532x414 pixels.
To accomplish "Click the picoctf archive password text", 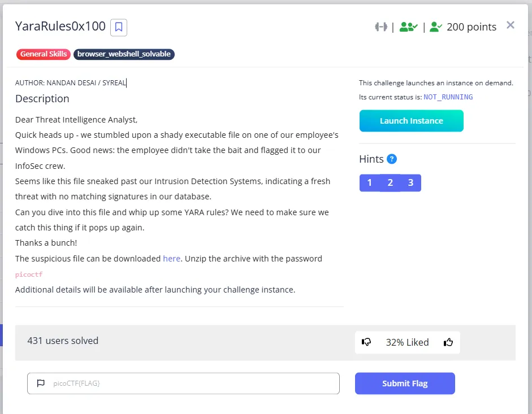I will click(29, 274).
